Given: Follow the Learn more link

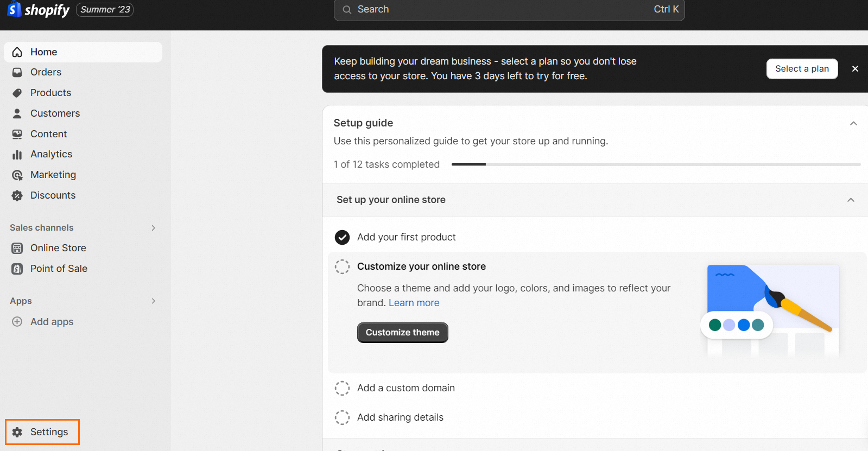Looking at the screenshot, I should [414, 303].
